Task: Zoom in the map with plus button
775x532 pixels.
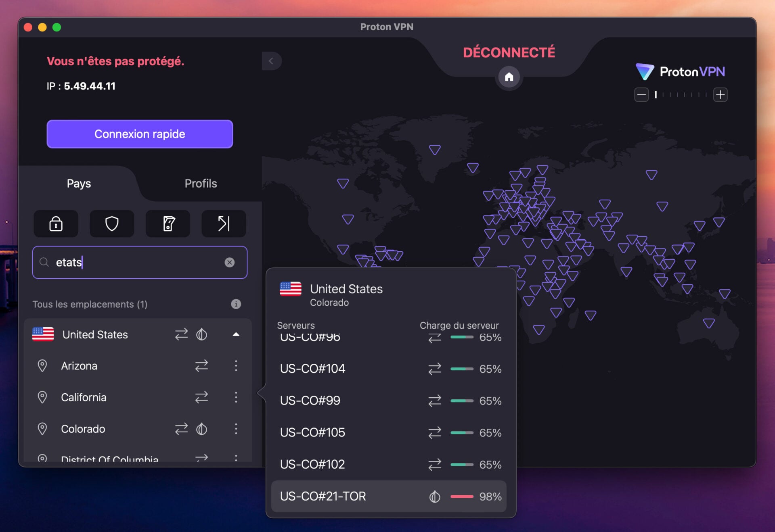Action: [x=720, y=95]
